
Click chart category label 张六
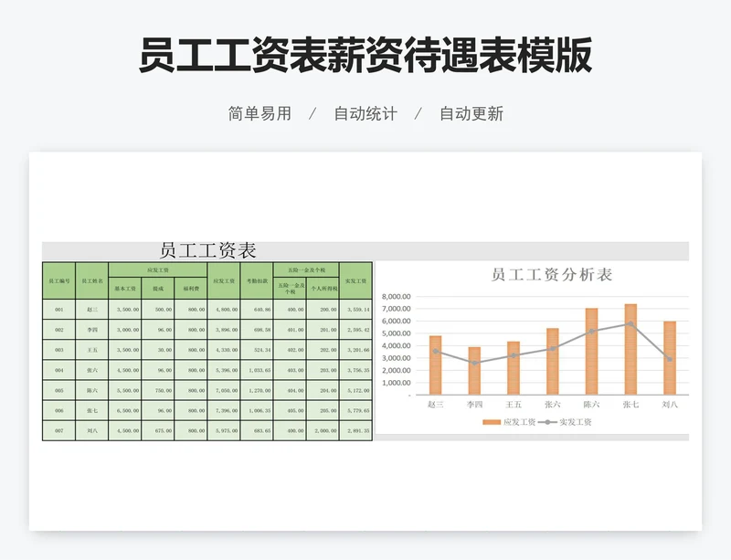[553, 405]
